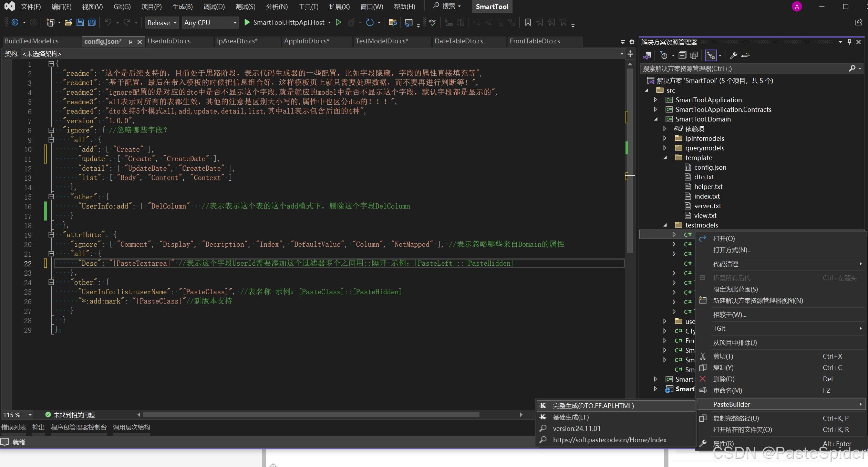Viewport: 868px width, 467px height.
Task: Click Preview Selected Items icon in Solution Explorer
Action: pyautogui.click(x=745, y=55)
